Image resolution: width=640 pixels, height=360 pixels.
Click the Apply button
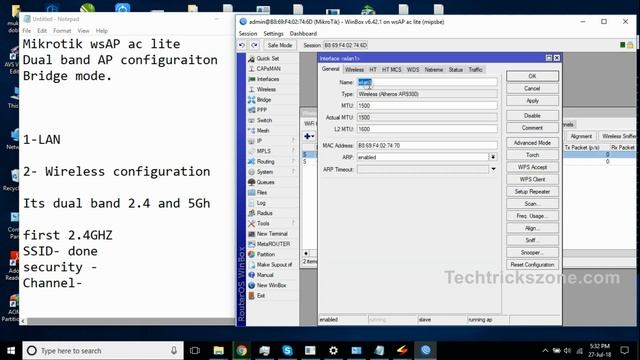pyautogui.click(x=532, y=101)
